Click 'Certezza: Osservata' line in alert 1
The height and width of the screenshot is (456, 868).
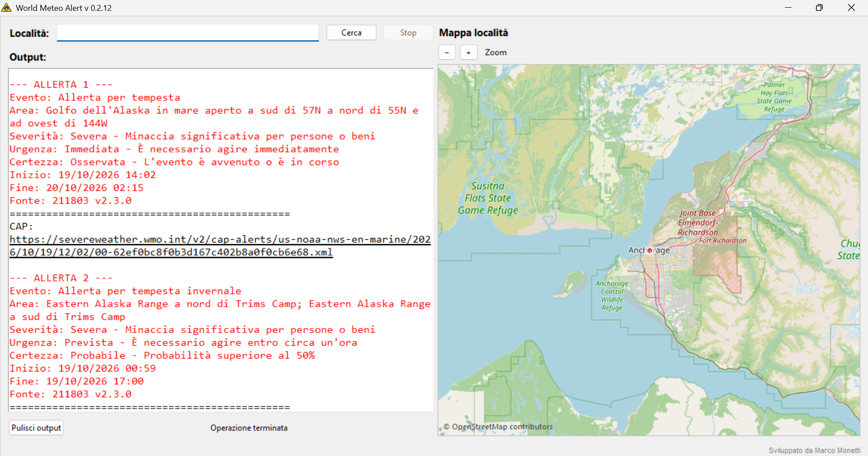click(x=174, y=162)
